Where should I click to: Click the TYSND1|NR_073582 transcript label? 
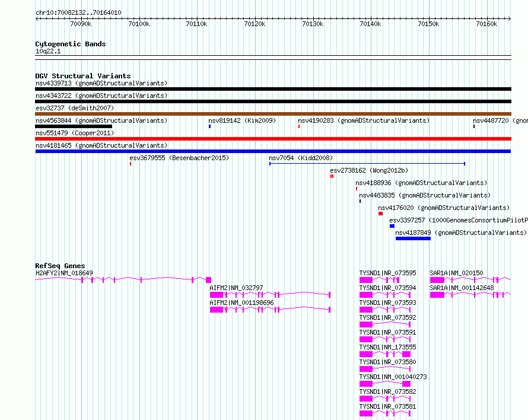pyautogui.click(x=387, y=392)
